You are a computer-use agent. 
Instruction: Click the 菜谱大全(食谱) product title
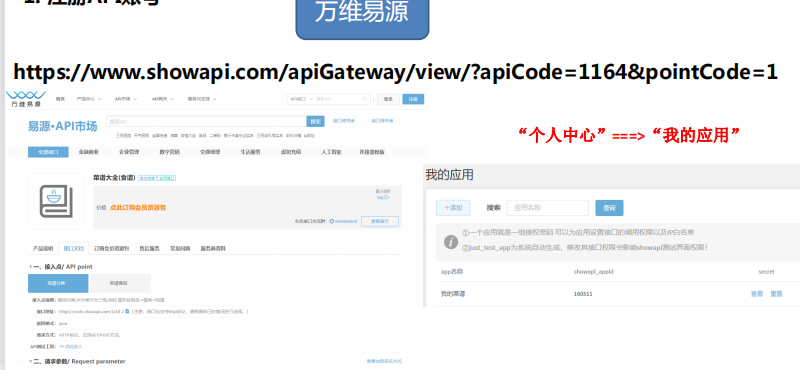115,178
